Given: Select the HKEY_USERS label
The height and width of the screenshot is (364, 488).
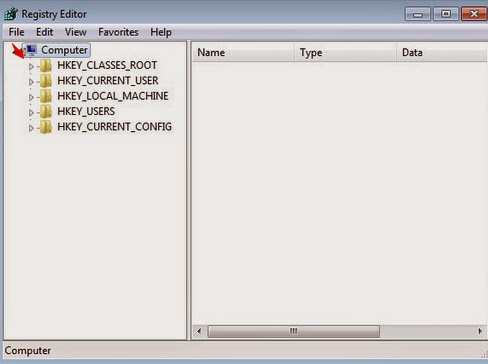Looking at the screenshot, I should pyautogui.click(x=86, y=111).
